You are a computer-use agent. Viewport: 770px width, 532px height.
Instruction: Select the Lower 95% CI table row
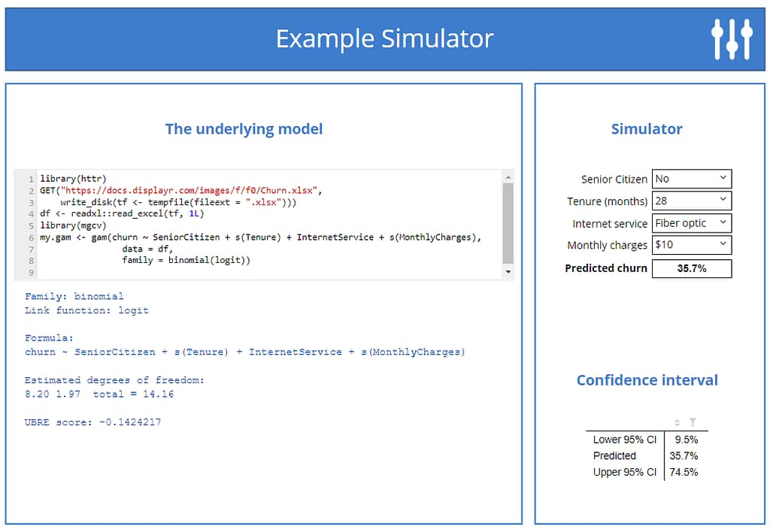coord(646,440)
